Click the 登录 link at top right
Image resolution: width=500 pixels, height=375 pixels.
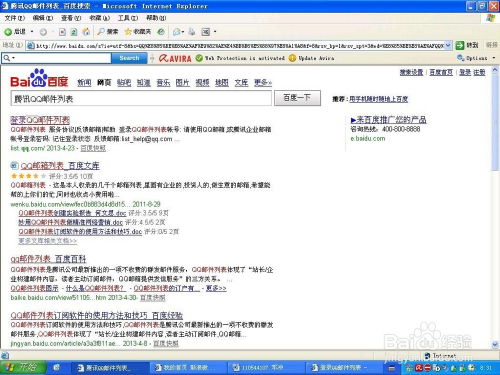tap(465, 72)
